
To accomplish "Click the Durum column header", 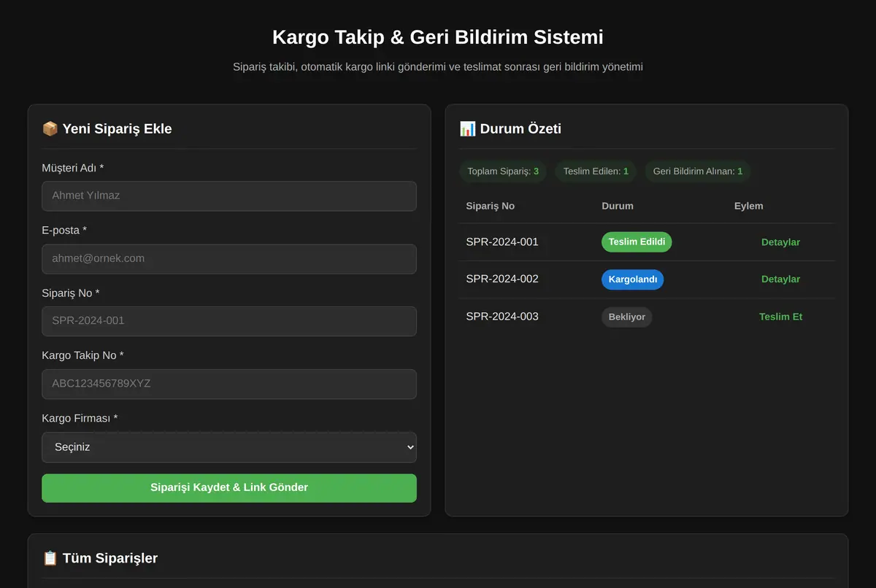I will click(618, 206).
